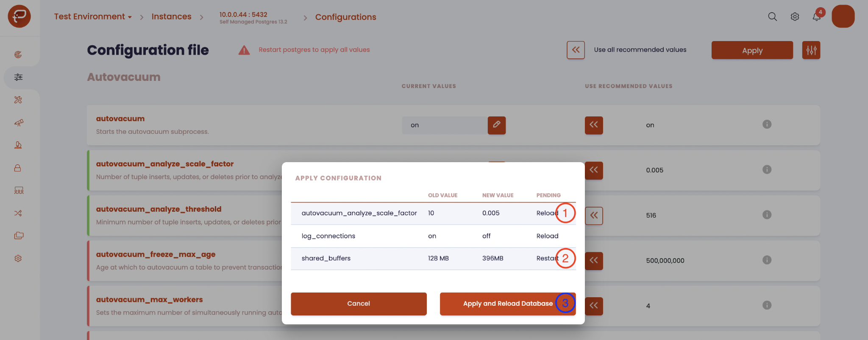Open the sliders filter button beside Apply
Image resolution: width=868 pixels, height=340 pixels.
point(811,50)
